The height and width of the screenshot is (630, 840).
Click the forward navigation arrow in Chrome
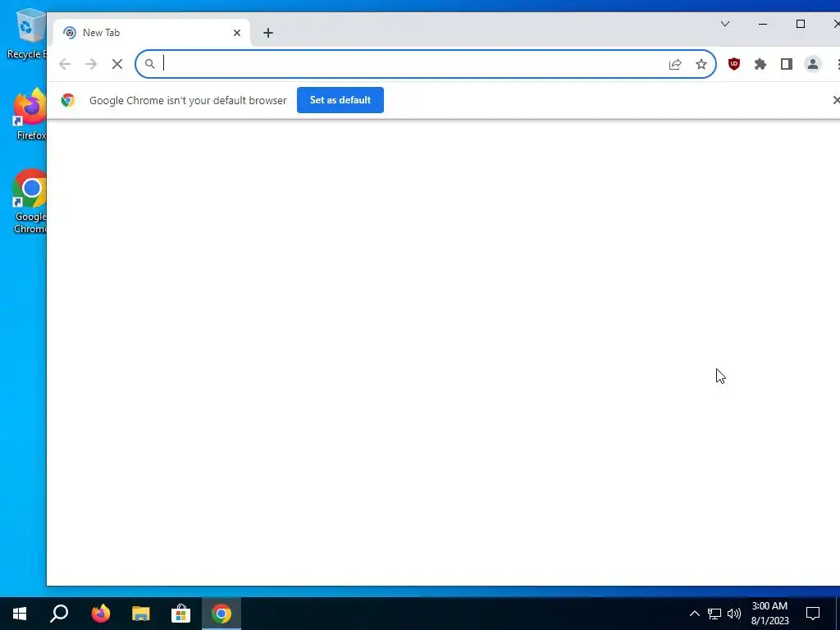point(91,64)
